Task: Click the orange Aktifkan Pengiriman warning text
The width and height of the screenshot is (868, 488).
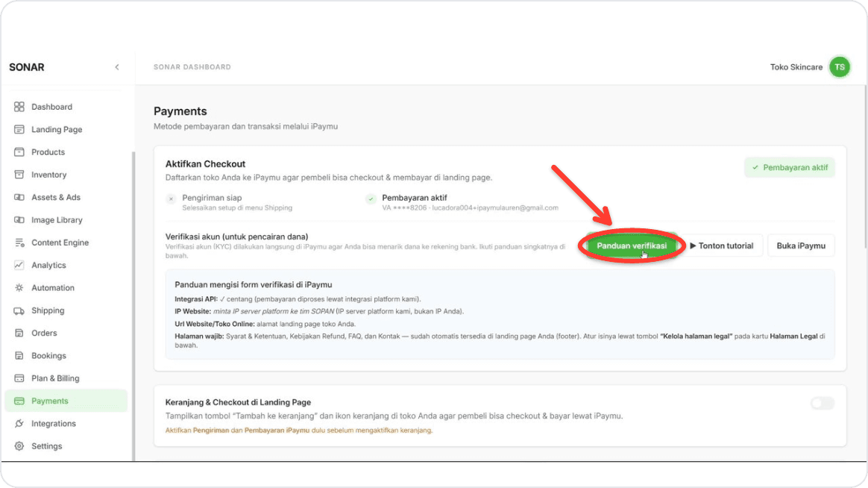Action: click(299, 431)
